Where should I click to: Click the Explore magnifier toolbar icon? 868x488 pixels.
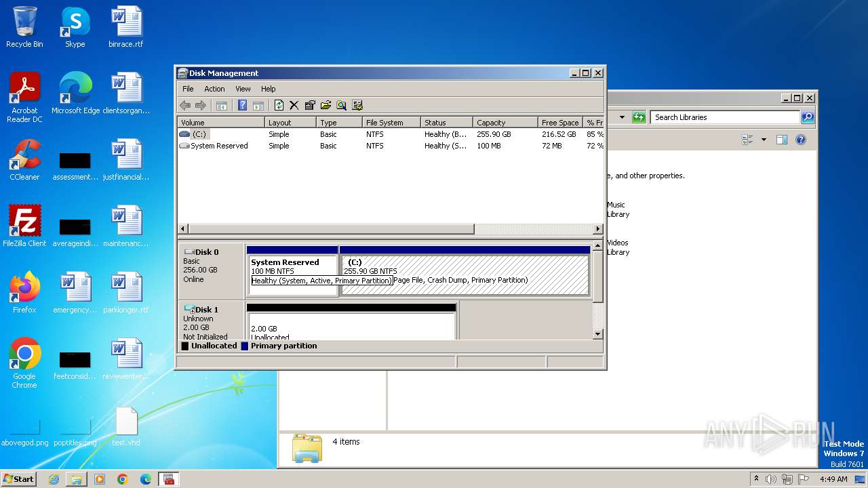point(341,105)
